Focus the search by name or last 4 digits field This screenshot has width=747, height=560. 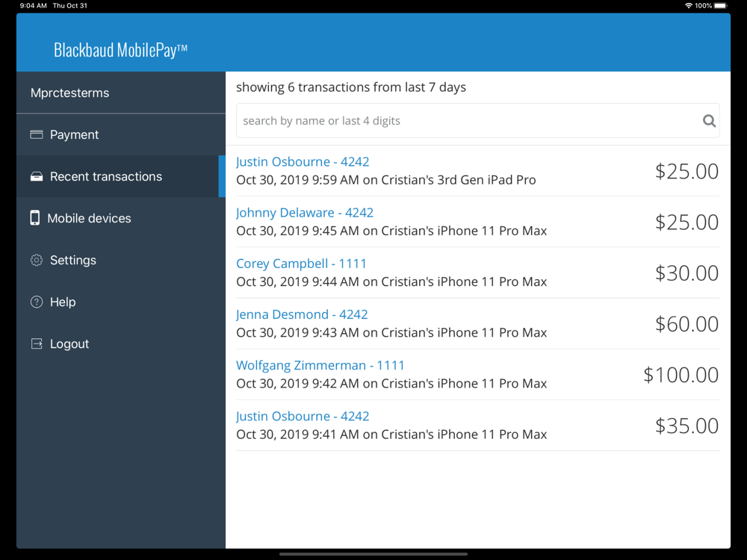click(x=478, y=121)
